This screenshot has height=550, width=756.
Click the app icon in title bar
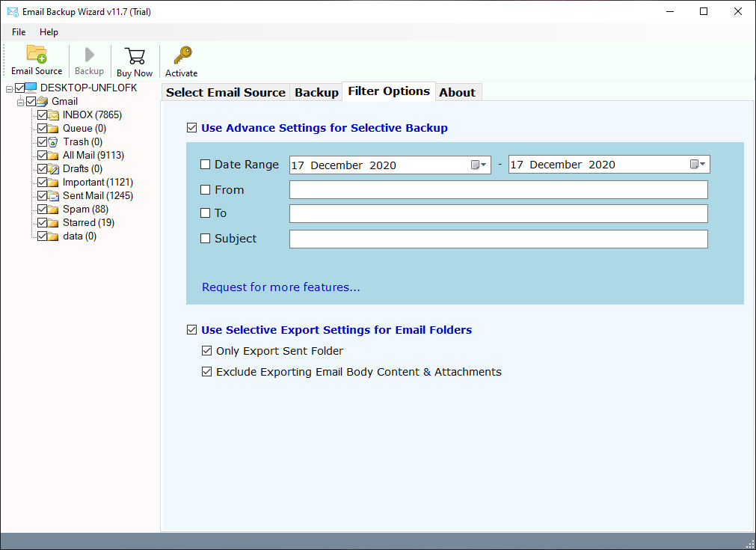(x=13, y=11)
